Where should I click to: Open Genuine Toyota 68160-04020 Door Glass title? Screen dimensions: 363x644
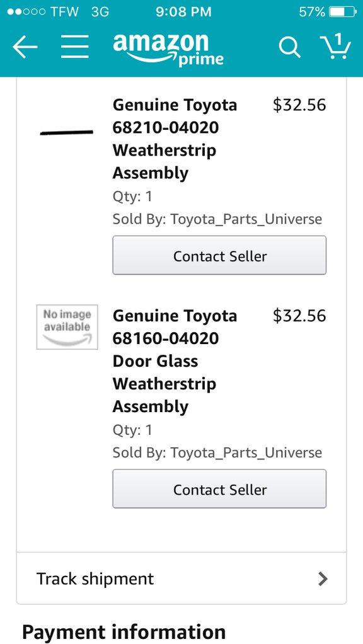click(x=175, y=361)
